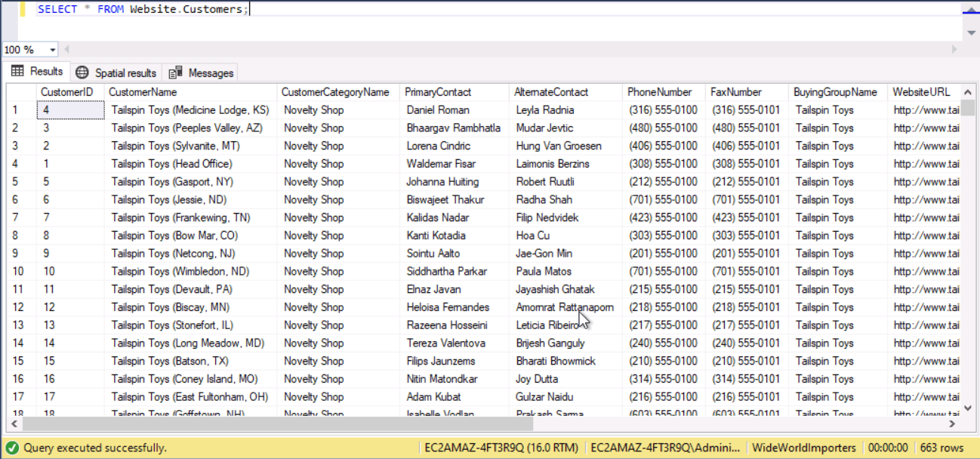Image resolution: width=980 pixels, height=459 pixels.
Task: Click the FaxNumber column header
Action: [747, 92]
